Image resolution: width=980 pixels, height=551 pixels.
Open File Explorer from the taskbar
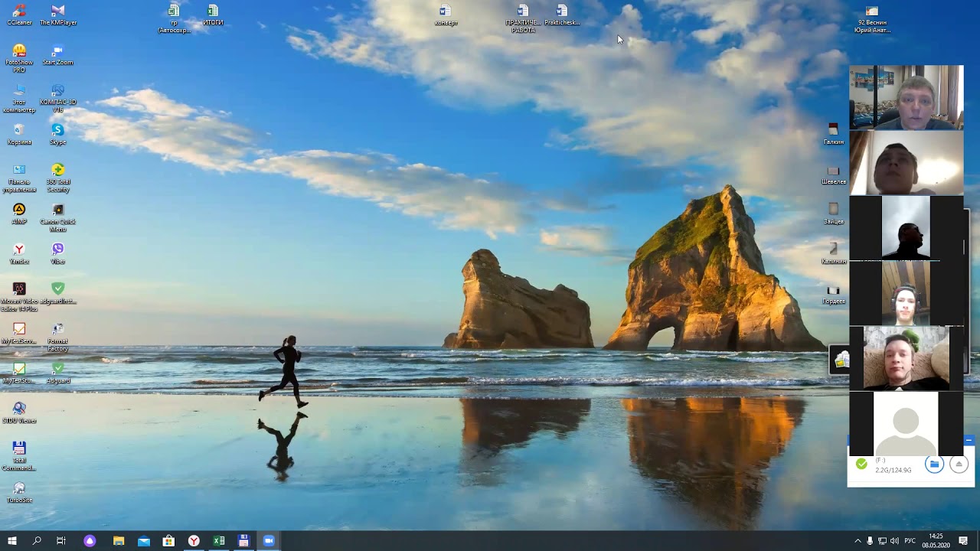119,541
